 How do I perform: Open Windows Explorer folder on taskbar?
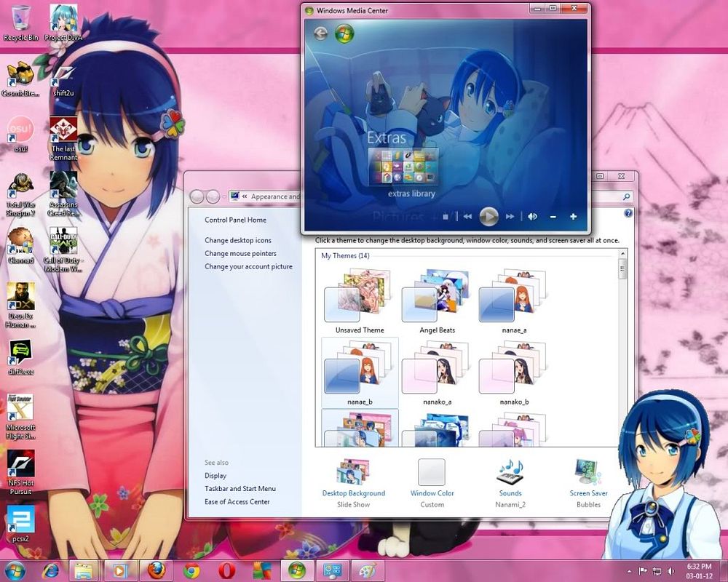tap(84, 570)
